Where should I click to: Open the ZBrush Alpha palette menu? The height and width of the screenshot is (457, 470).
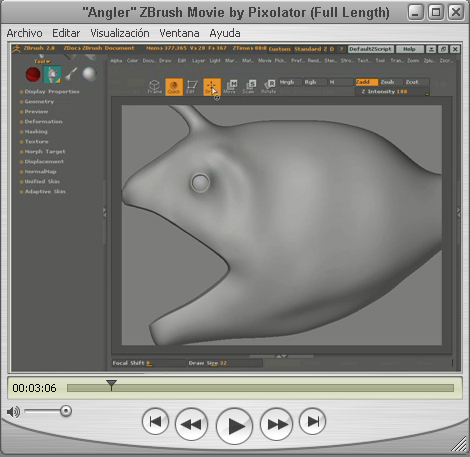coord(116,61)
